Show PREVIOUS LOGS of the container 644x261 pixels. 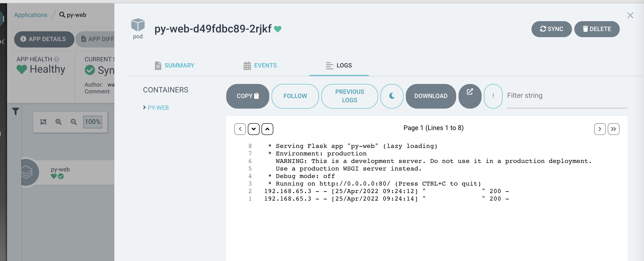pos(350,96)
